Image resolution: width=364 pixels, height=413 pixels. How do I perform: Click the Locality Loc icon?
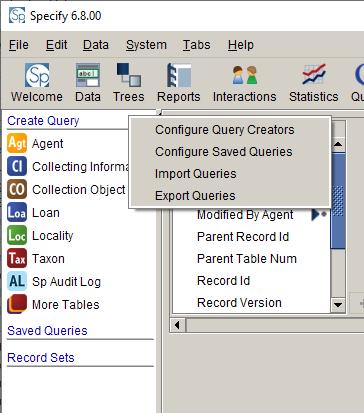(x=17, y=235)
